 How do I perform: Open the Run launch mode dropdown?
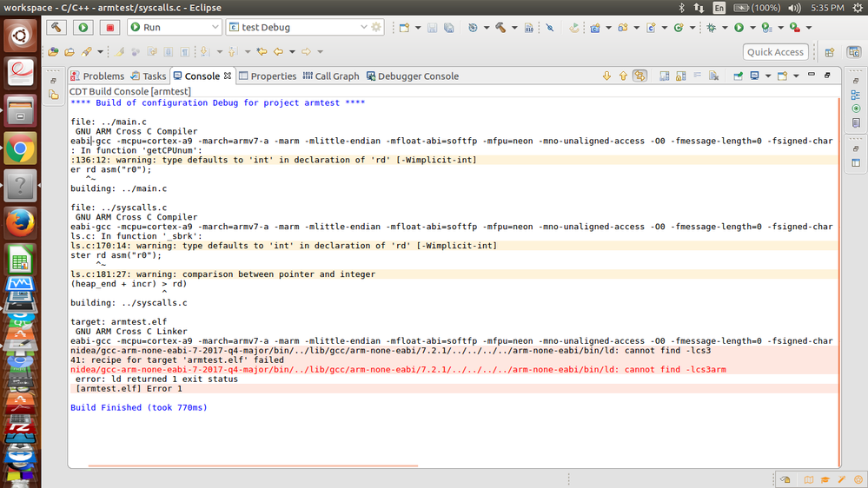[215, 27]
